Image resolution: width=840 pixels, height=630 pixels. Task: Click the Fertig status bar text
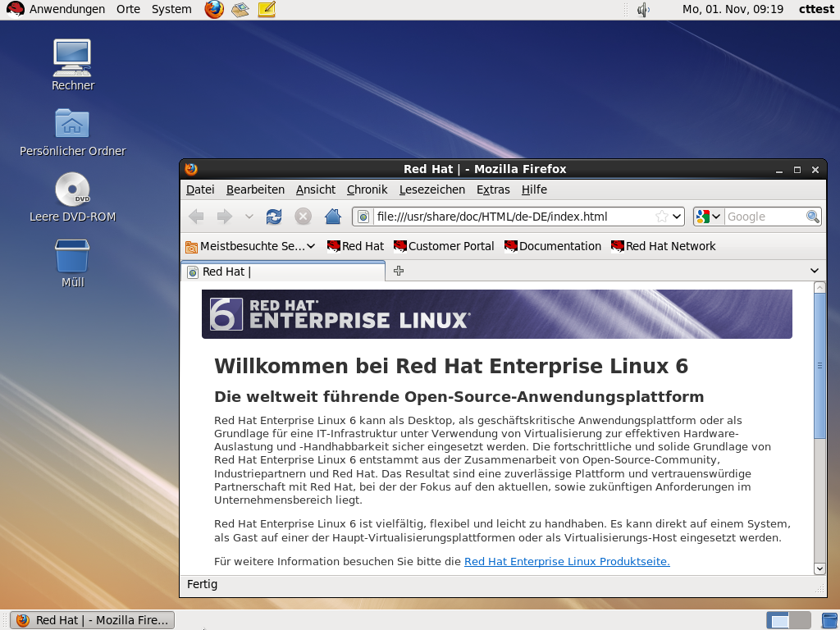tap(202, 584)
